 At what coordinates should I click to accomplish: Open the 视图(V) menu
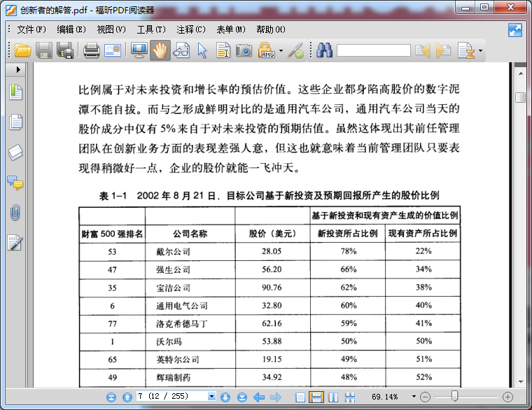point(111,30)
